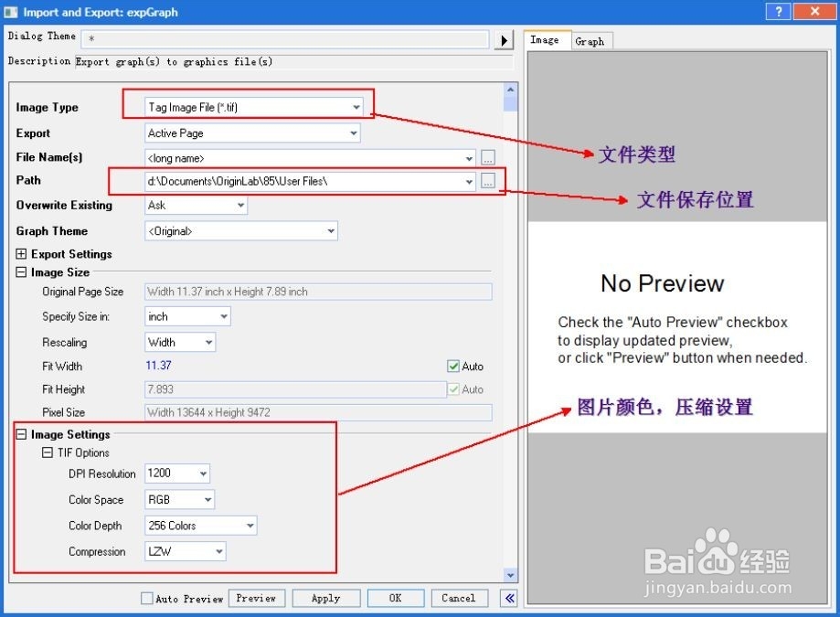Open the Image Type dropdown
The width and height of the screenshot is (840, 617).
coord(253,107)
